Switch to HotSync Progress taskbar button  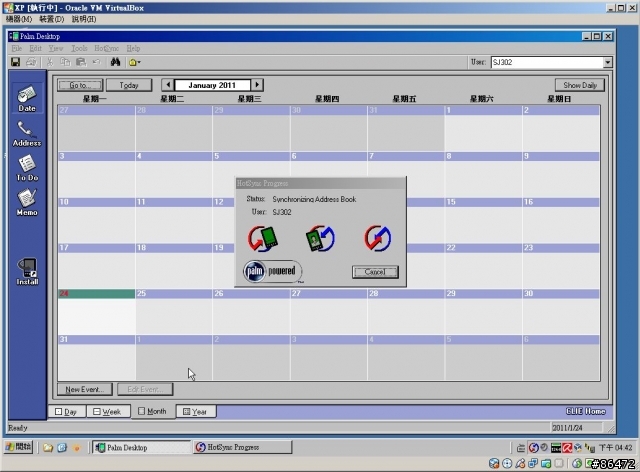(x=242, y=448)
